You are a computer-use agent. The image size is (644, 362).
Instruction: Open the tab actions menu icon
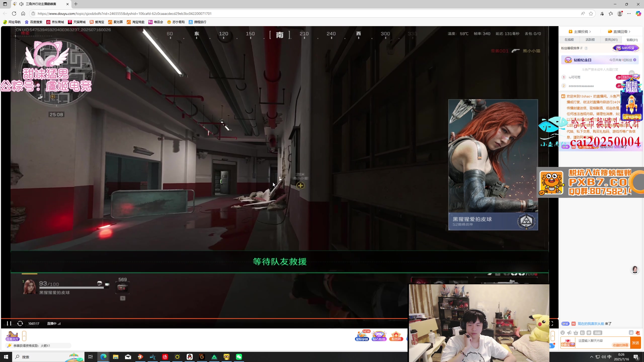[x=5, y=4]
